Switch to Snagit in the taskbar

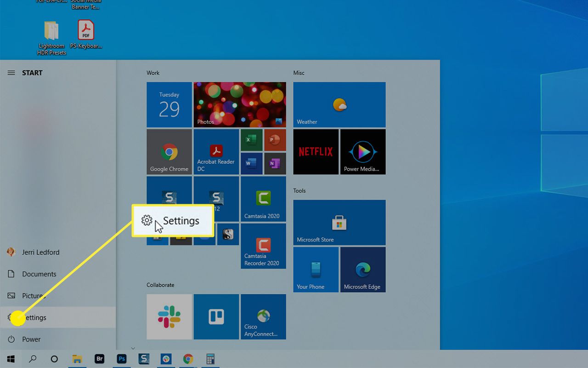[x=144, y=359]
